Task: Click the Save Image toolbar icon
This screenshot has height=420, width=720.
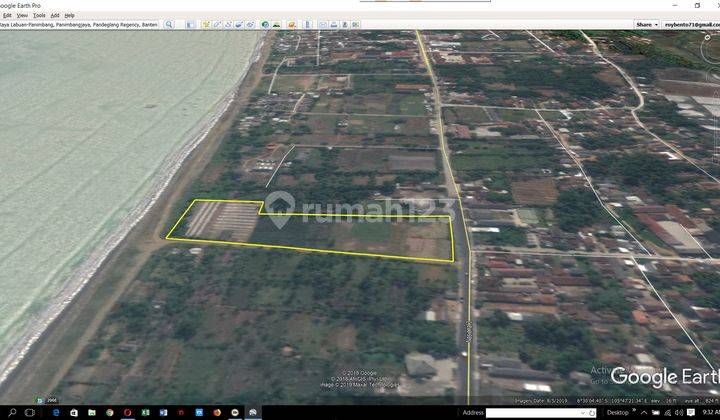Action: click(x=345, y=24)
